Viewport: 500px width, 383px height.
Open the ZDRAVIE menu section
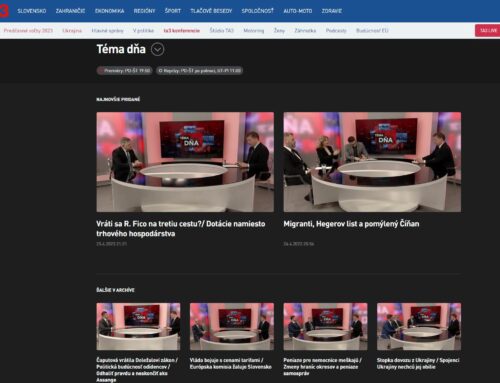coord(332,11)
